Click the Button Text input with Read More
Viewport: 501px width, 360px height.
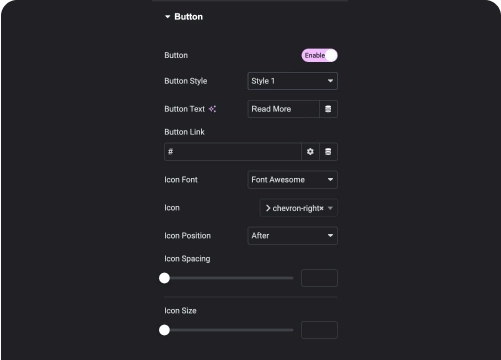[283, 109]
